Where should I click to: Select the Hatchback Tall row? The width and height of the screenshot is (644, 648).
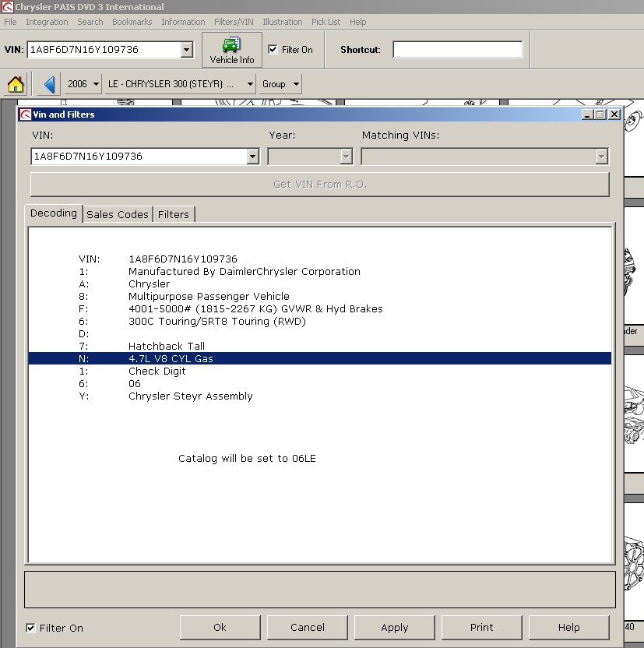(x=320, y=346)
